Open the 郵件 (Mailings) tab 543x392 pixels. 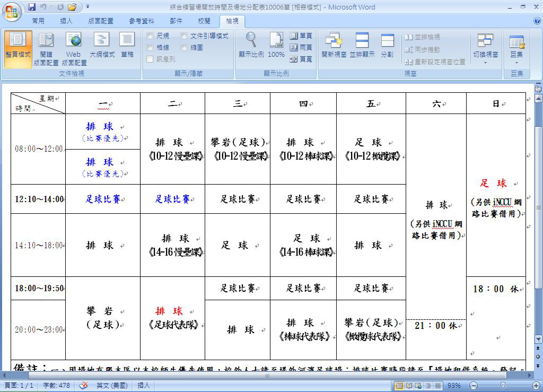pos(176,21)
